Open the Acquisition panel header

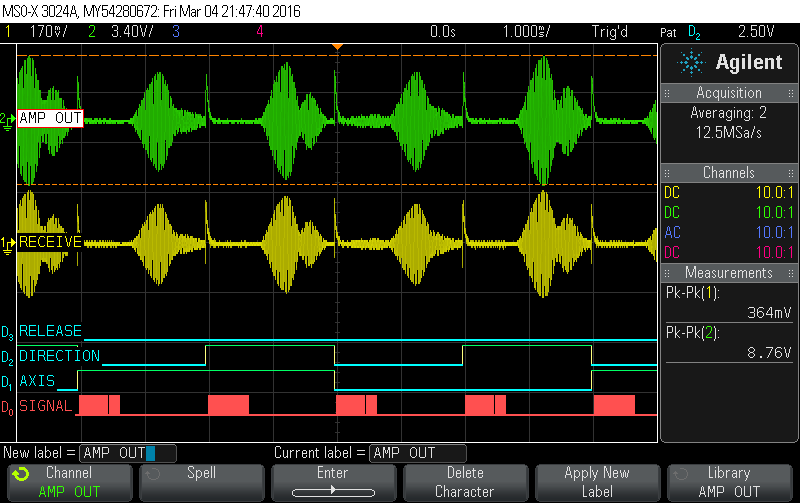pos(729,93)
